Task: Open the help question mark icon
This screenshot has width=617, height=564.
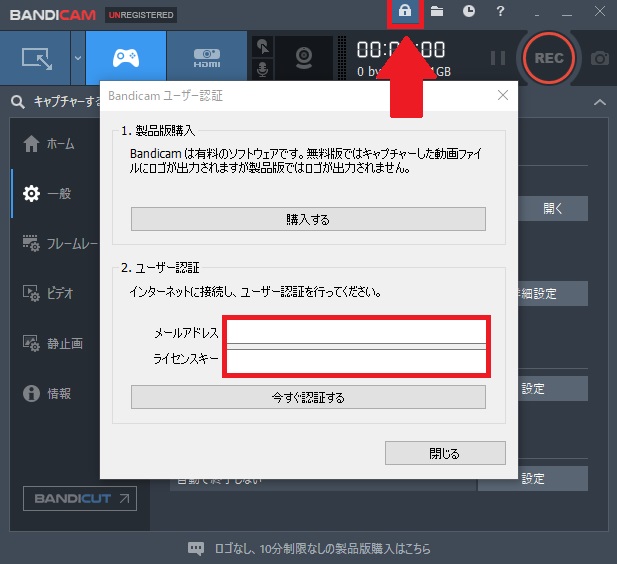Action: click(500, 11)
